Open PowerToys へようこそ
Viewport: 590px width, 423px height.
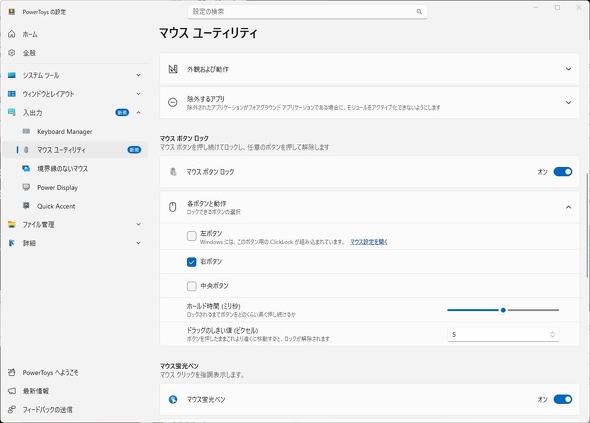[75, 372]
